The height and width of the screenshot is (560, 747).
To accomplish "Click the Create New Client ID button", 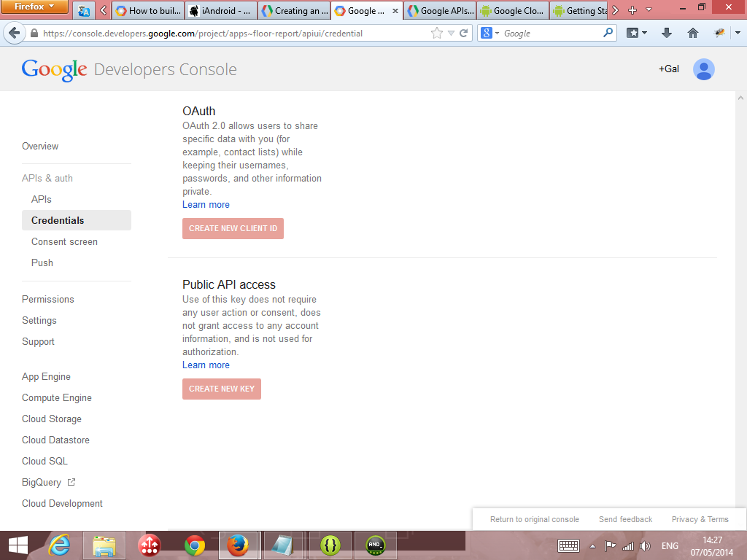I will click(233, 228).
